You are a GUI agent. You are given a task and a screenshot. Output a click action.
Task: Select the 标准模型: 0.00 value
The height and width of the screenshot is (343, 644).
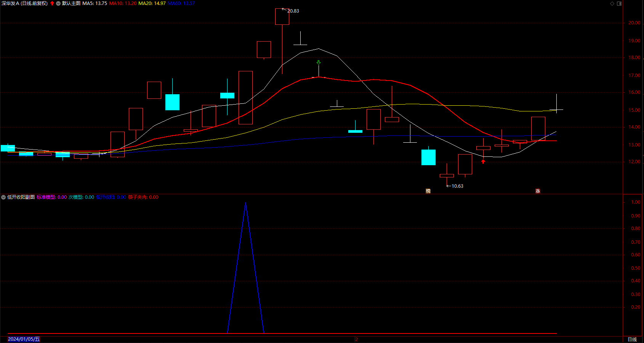pyautogui.click(x=52, y=197)
